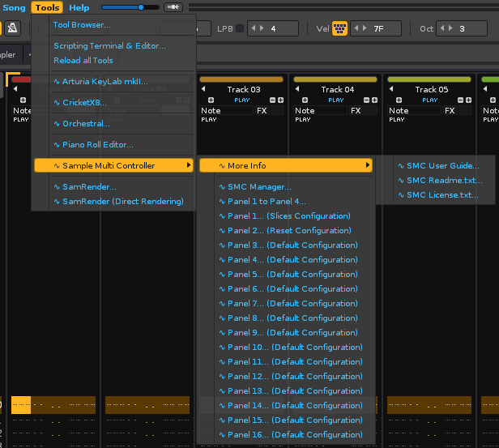Toggle PLAY state on Track 03
499x448 pixels.
click(x=242, y=100)
